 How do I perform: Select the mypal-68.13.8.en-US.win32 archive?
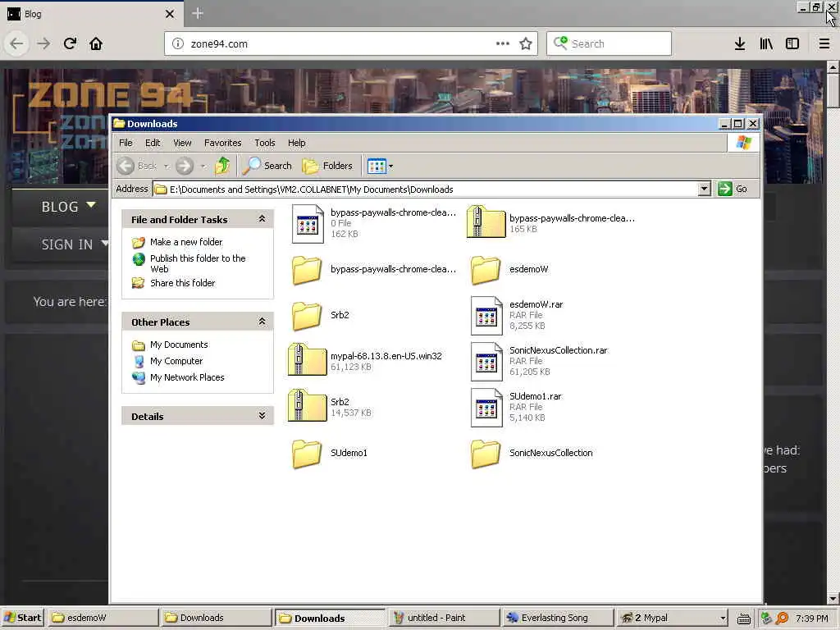coord(365,361)
